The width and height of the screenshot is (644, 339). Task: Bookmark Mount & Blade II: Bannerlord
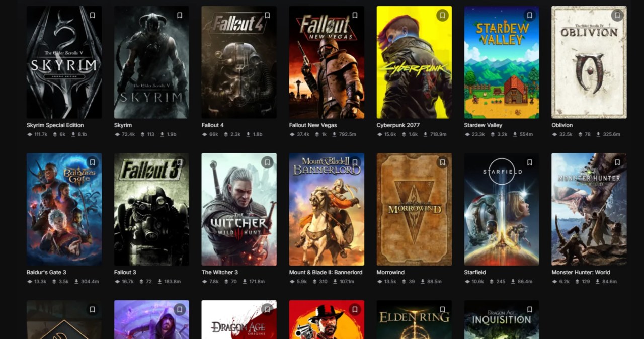[x=355, y=162]
